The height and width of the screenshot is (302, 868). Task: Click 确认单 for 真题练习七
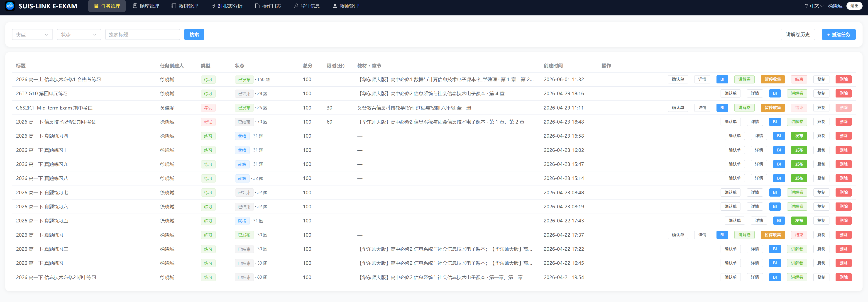tap(730, 192)
